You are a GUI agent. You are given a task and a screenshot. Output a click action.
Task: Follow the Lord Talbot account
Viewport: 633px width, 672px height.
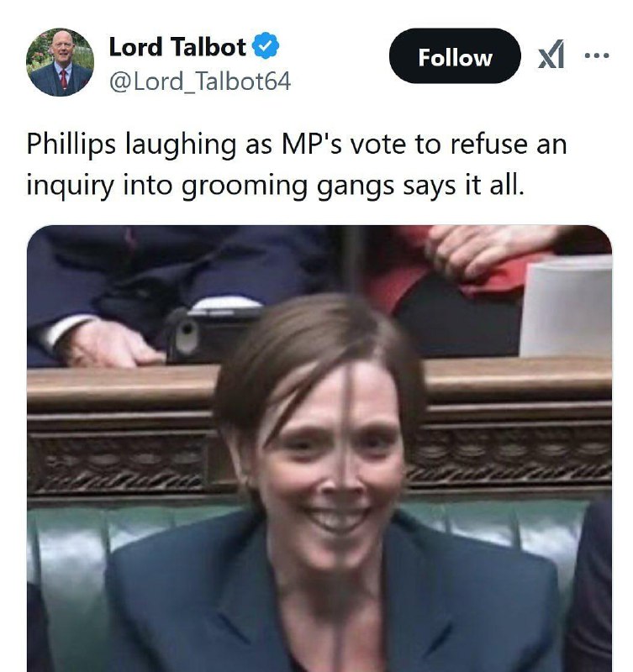click(x=455, y=55)
